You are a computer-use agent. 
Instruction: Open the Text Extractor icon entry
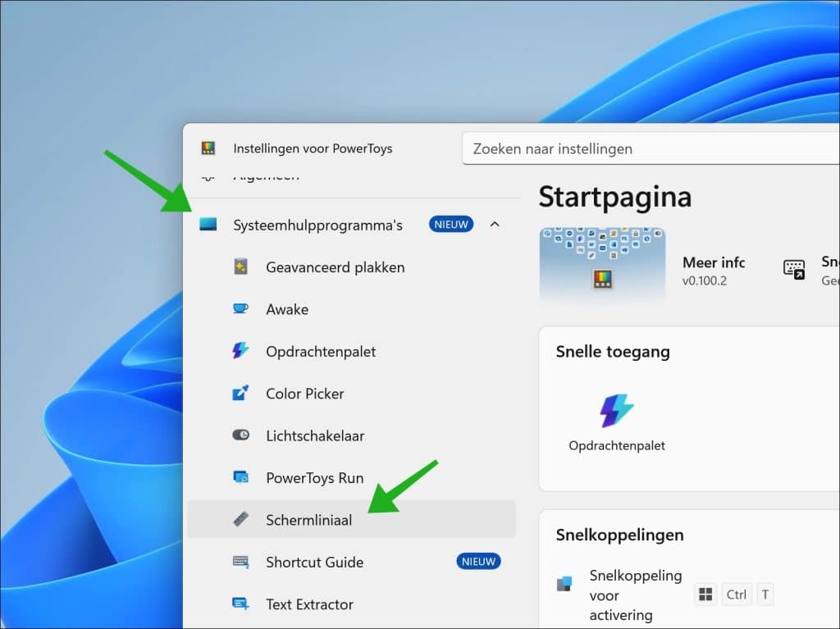click(240, 604)
